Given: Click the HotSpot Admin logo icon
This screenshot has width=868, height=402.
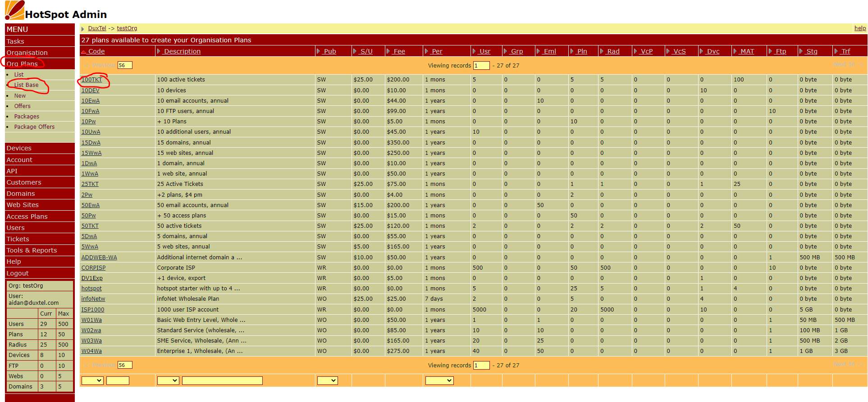Looking at the screenshot, I should (14, 10).
